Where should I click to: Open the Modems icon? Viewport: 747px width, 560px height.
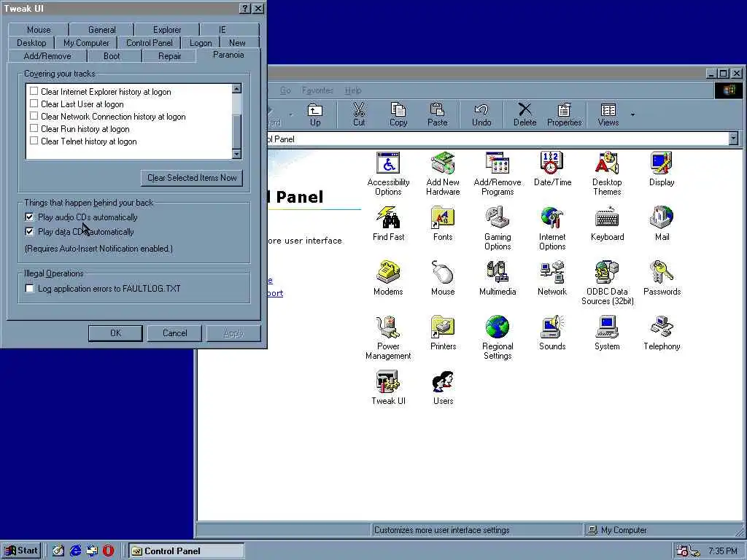[388, 279]
